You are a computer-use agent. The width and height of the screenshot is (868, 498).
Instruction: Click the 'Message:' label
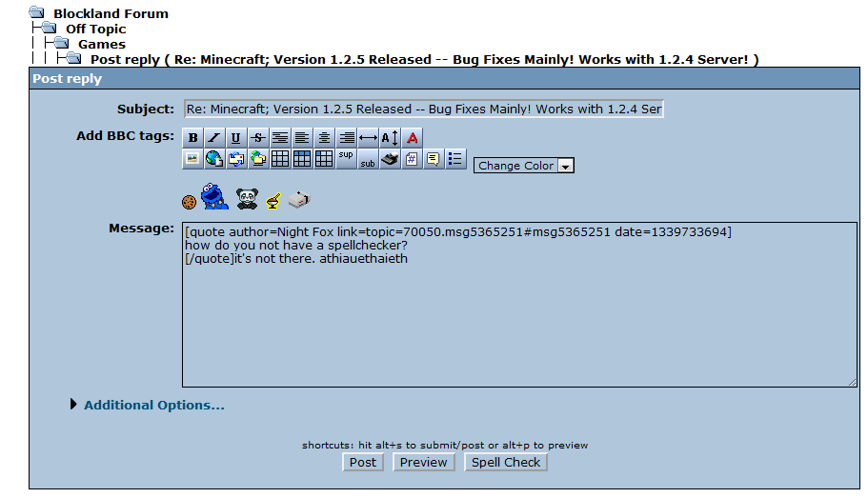point(141,228)
